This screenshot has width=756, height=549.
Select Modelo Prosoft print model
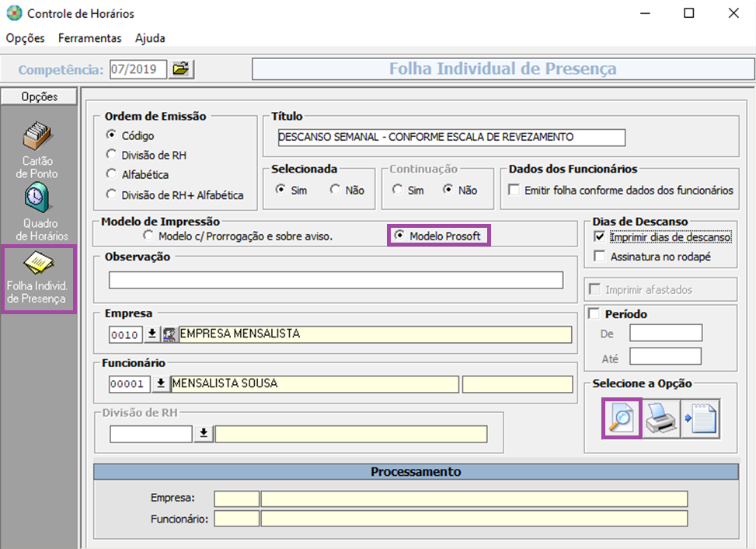[x=399, y=236]
